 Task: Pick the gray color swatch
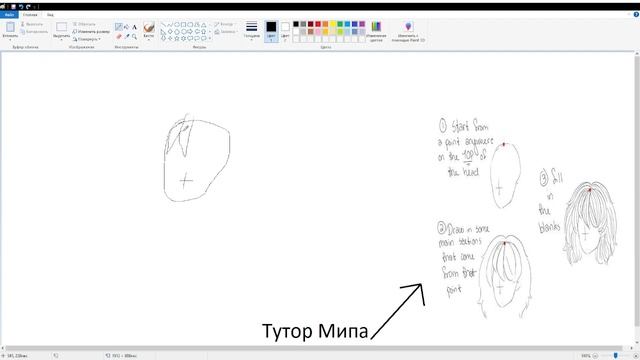point(303,24)
